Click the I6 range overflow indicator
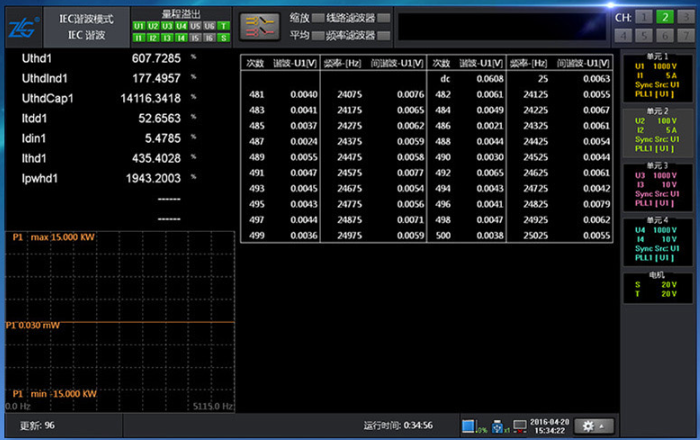 click(209, 38)
